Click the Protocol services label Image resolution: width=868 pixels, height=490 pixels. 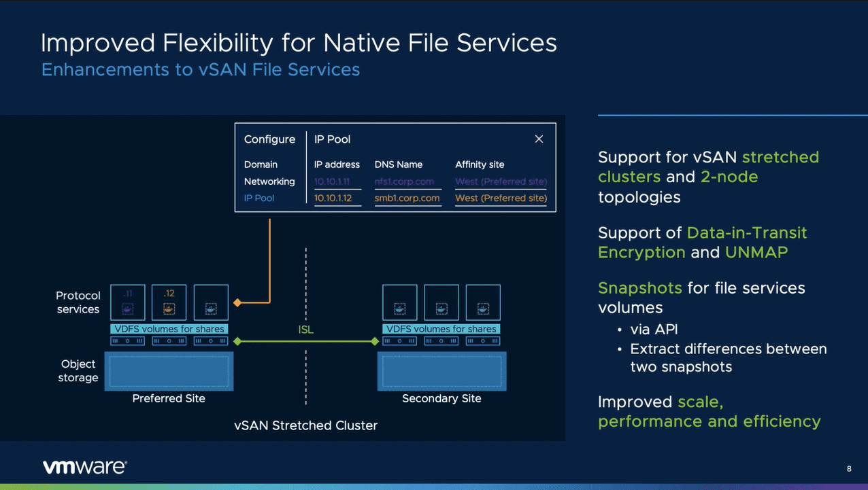78,302
